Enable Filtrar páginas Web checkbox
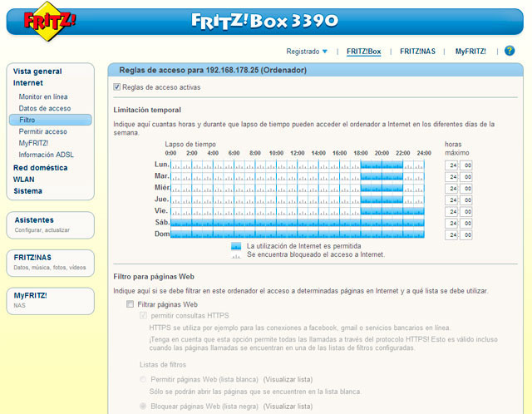 coord(130,304)
